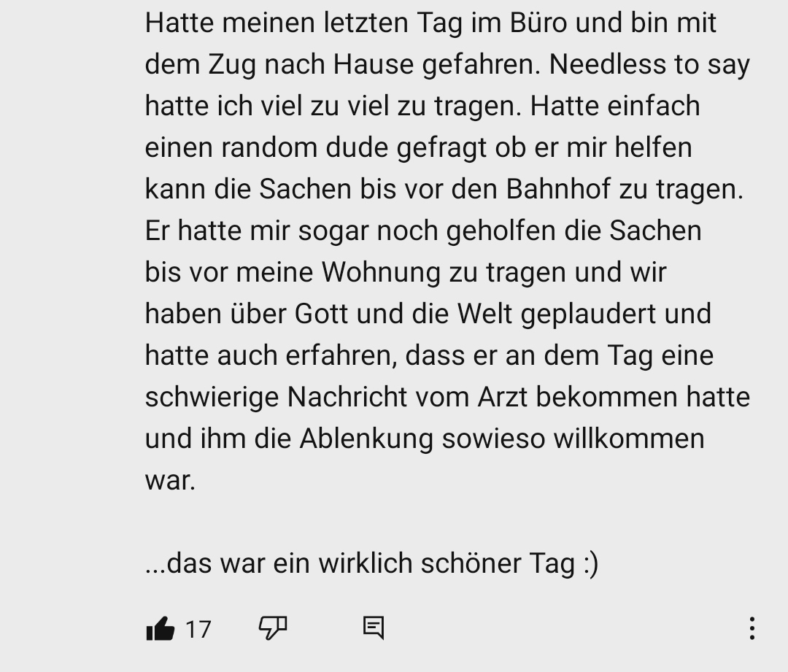Like the comment with thumbs-up icon
The height and width of the screenshot is (672, 788).
point(161,628)
